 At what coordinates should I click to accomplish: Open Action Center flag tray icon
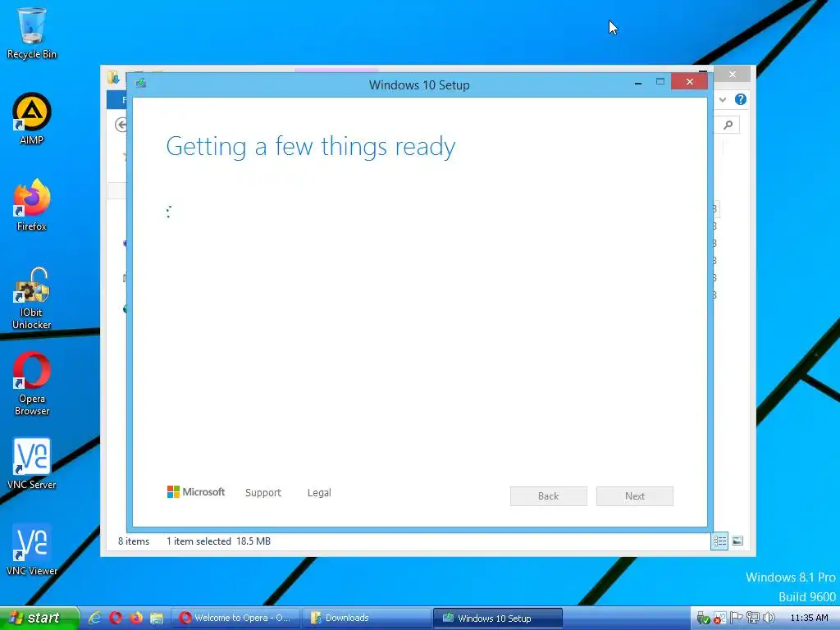737,618
